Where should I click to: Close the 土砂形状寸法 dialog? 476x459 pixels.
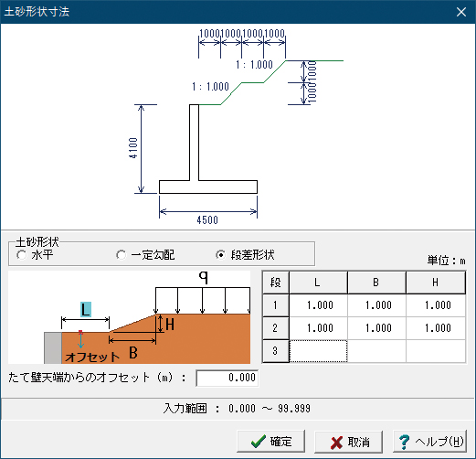coord(461,12)
